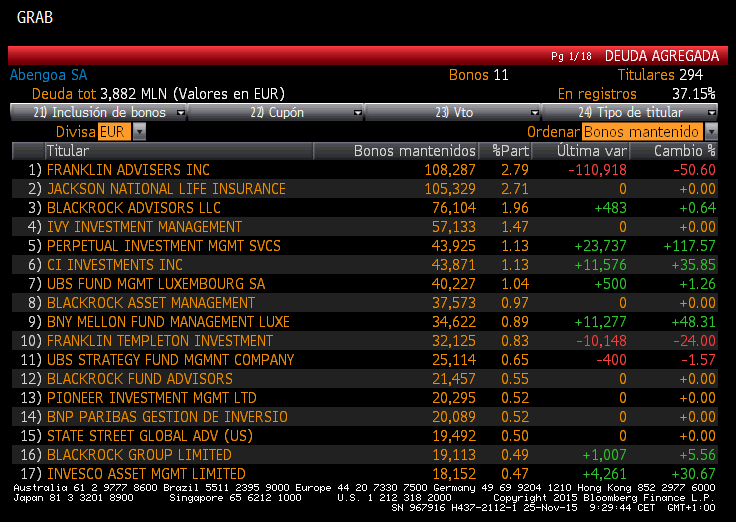Image resolution: width=736 pixels, height=522 pixels.
Task: Open UBS FUND MGMT LUXEMBOURG SA row
Action: point(365,284)
